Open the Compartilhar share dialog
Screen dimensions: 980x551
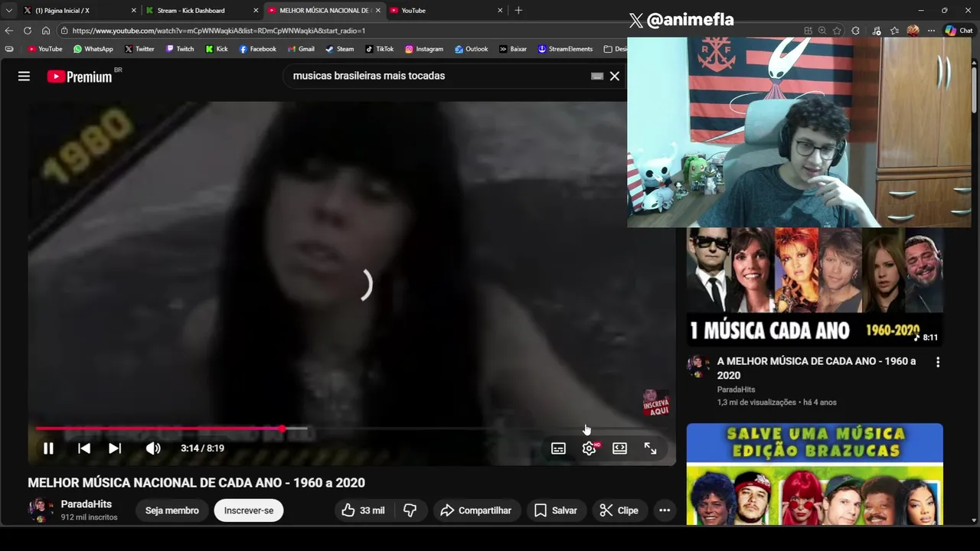(x=475, y=510)
